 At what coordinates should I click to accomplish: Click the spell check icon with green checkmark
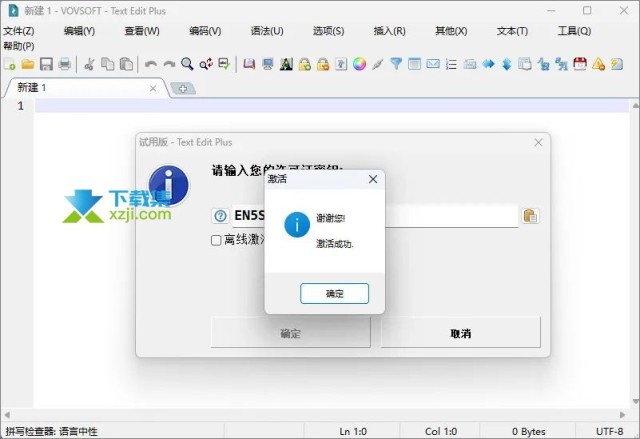(224, 64)
